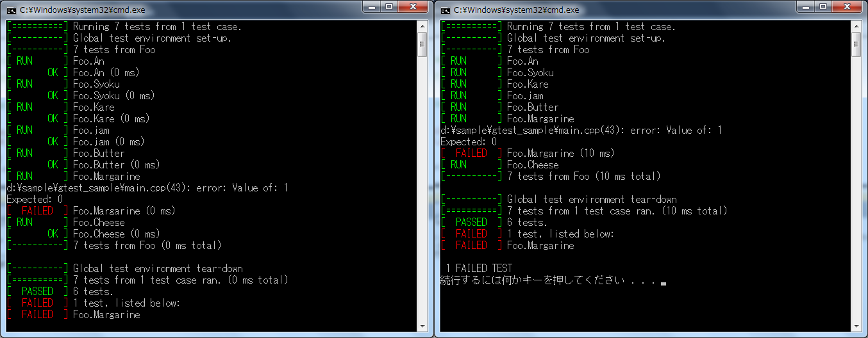Click RUN "Foo.Kare" line in right window
Image resolution: width=868 pixels, height=338 pixels.
click(494, 84)
